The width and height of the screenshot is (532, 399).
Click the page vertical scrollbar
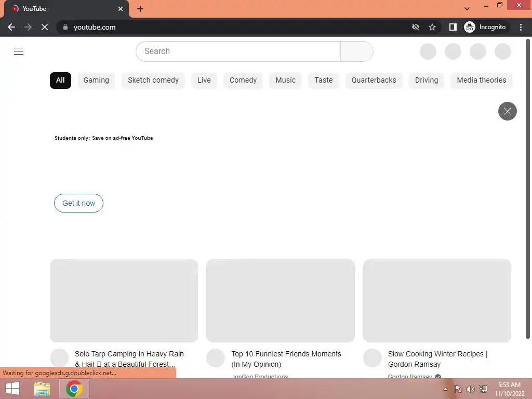pos(528,189)
